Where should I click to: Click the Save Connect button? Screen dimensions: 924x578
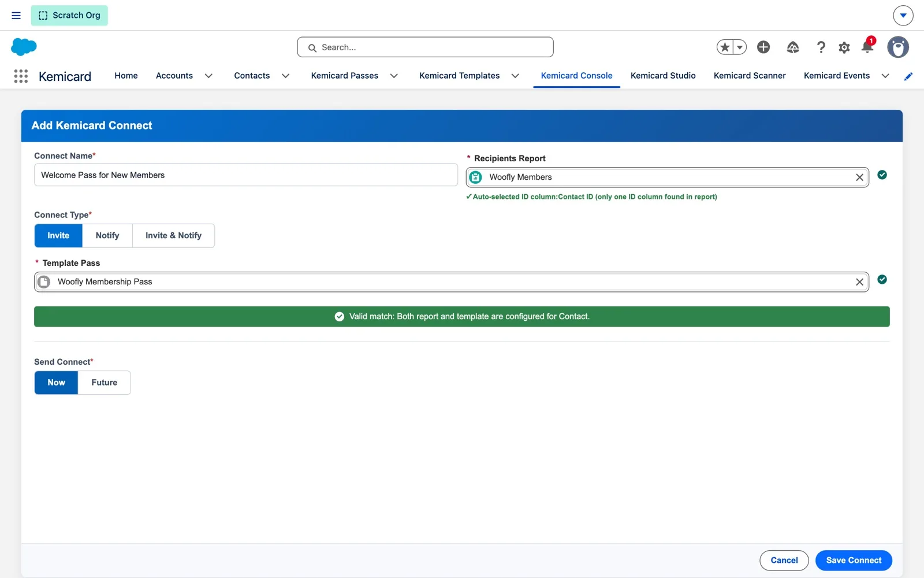(854, 561)
